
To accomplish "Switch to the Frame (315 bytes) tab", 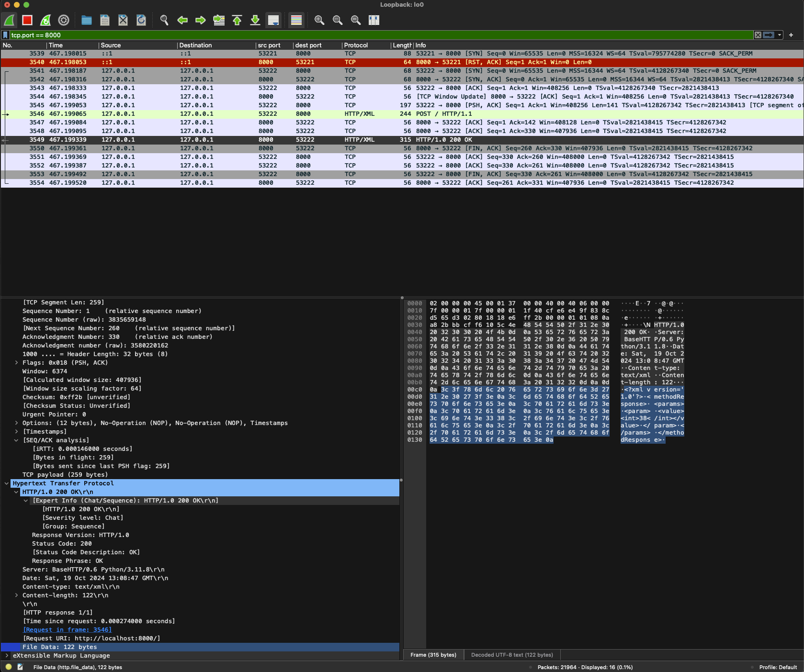I will point(433,655).
